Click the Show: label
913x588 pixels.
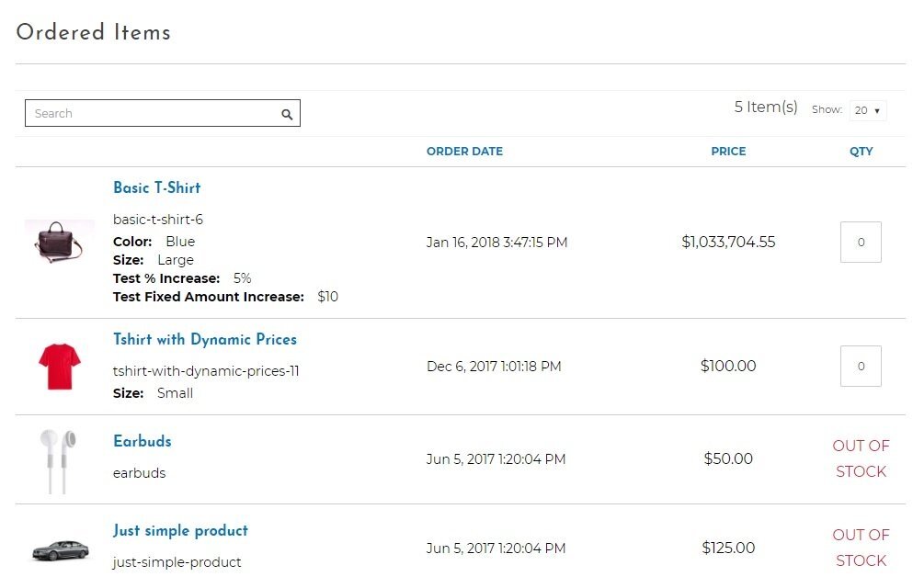[827, 109]
